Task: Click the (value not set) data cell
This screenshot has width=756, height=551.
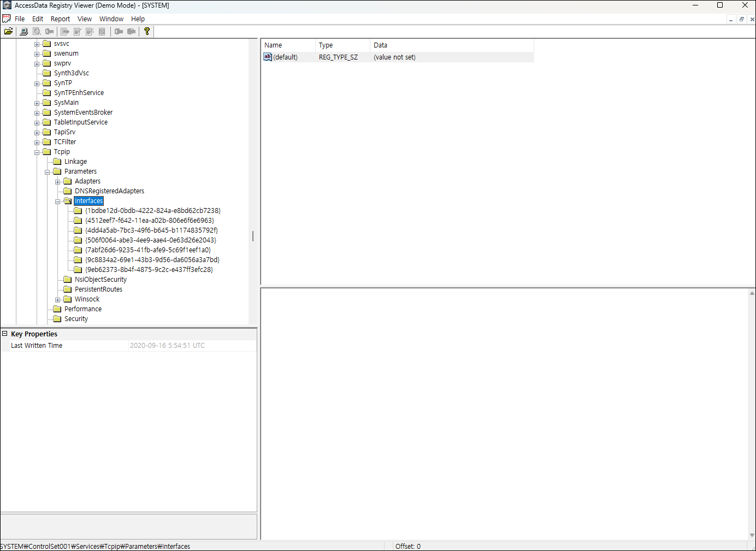Action: [x=394, y=57]
